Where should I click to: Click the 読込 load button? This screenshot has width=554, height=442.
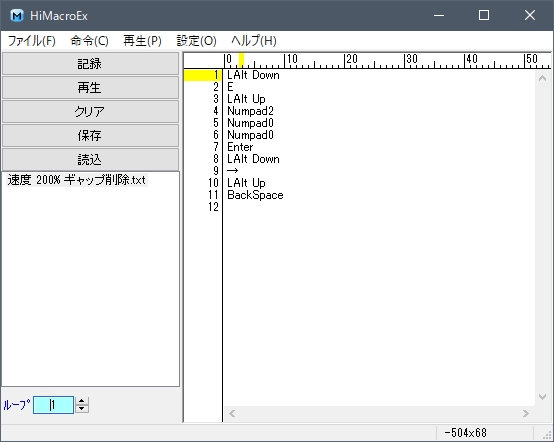[90, 160]
